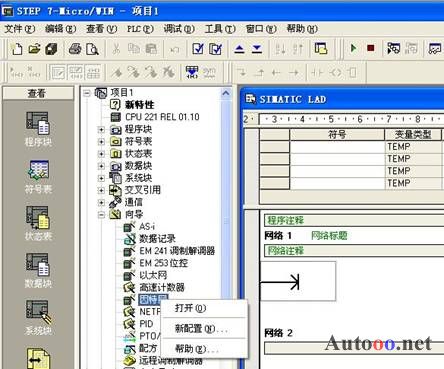Viewport: 444px width, 369px height.
Task: Click the Save project toolbar icon
Action: [x=51, y=49]
